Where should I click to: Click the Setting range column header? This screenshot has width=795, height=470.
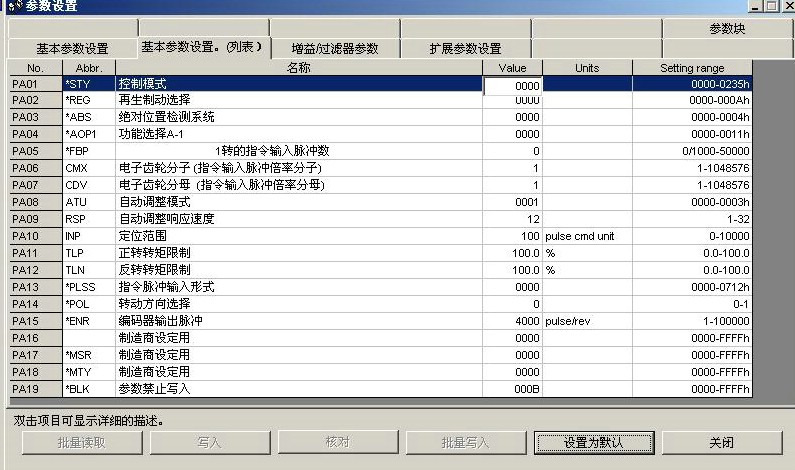(x=691, y=67)
